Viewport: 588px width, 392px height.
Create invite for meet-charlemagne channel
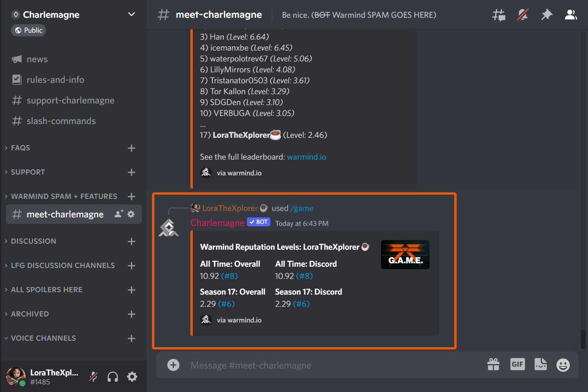118,214
